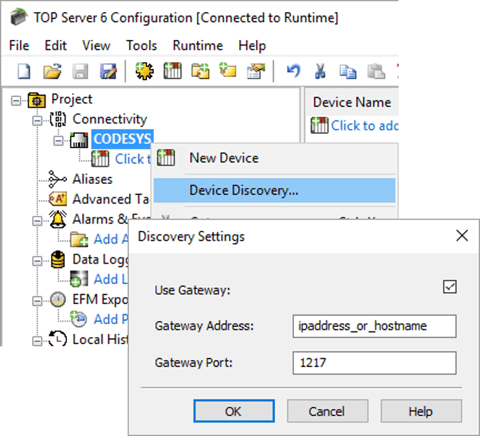The height and width of the screenshot is (436, 480).
Task: Open the File menu
Action: [19, 45]
